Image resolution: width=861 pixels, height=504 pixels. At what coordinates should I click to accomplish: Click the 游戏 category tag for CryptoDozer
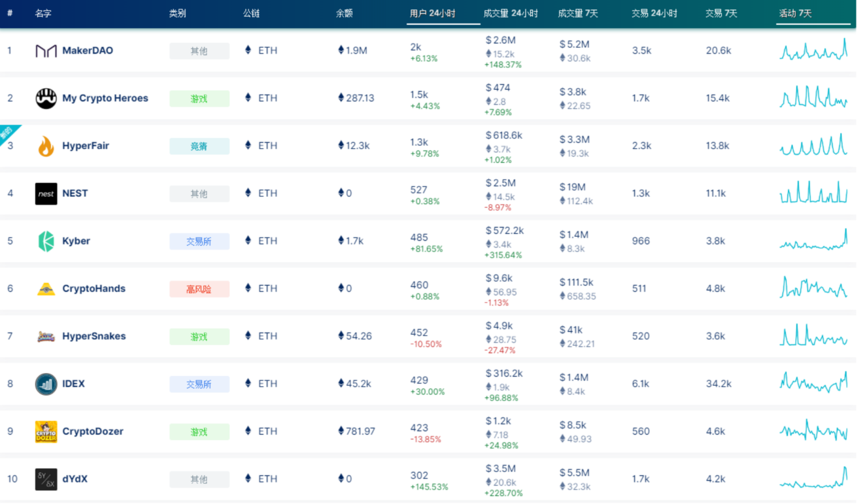(199, 432)
